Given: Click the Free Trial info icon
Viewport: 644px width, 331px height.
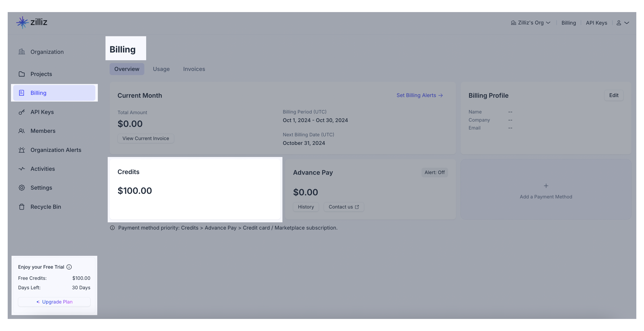Looking at the screenshot, I should point(69,267).
